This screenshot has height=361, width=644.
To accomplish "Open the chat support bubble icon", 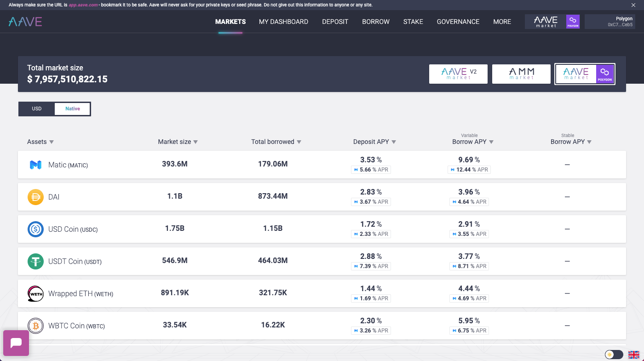I will [16, 343].
